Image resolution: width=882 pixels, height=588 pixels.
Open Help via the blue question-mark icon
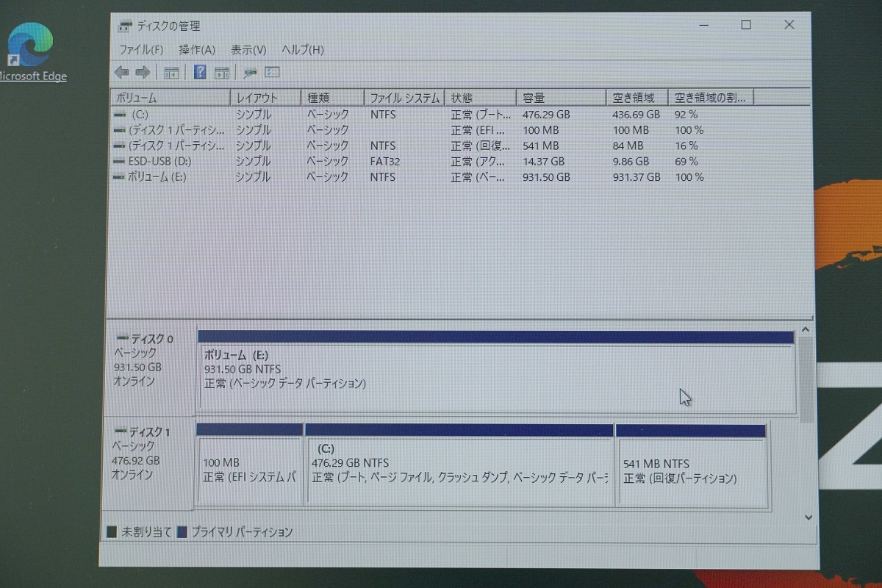(x=200, y=72)
